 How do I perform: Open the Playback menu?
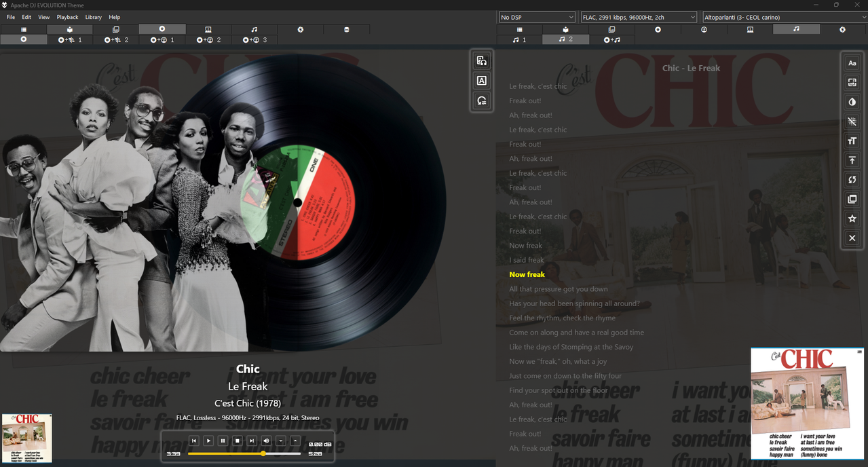[x=67, y=17]
